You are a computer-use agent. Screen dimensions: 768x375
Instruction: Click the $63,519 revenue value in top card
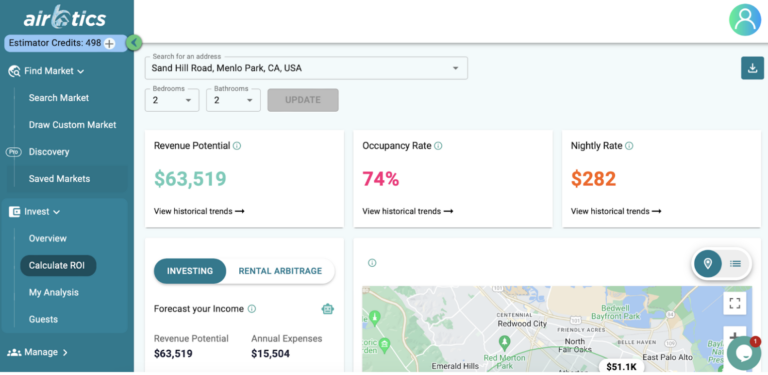click(190, 179)
